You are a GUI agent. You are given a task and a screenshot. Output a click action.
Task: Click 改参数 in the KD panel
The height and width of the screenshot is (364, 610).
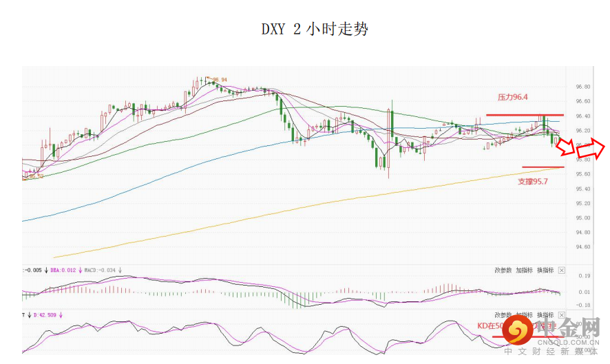point(503,315)
